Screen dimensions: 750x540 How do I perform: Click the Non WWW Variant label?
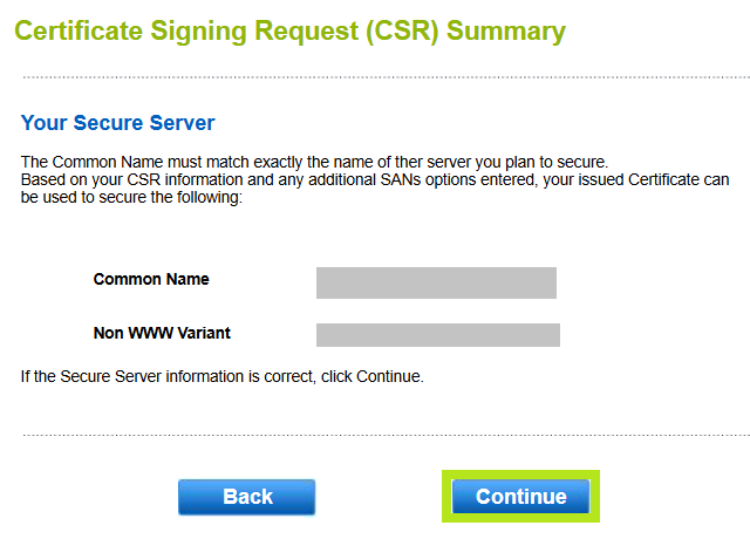point(162,333)
